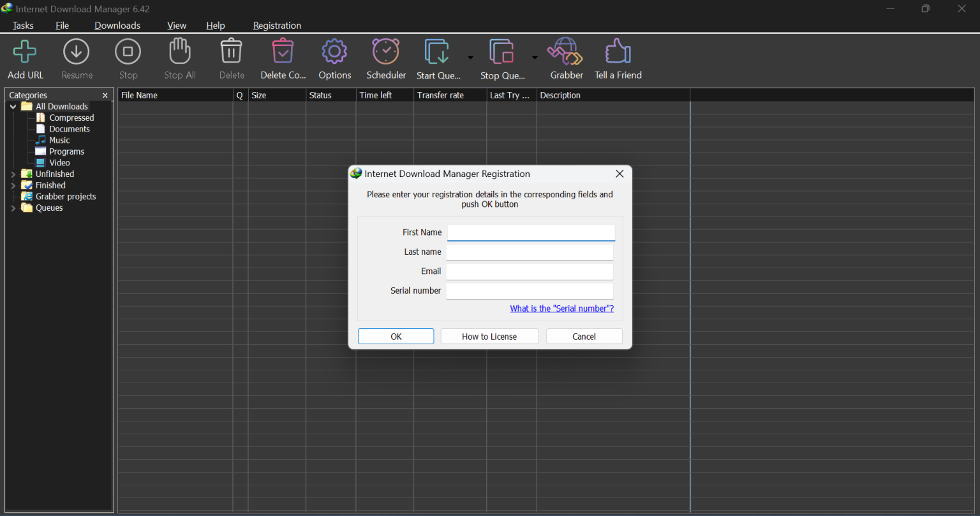Launch the Grabber tool icon

[566, 52]
